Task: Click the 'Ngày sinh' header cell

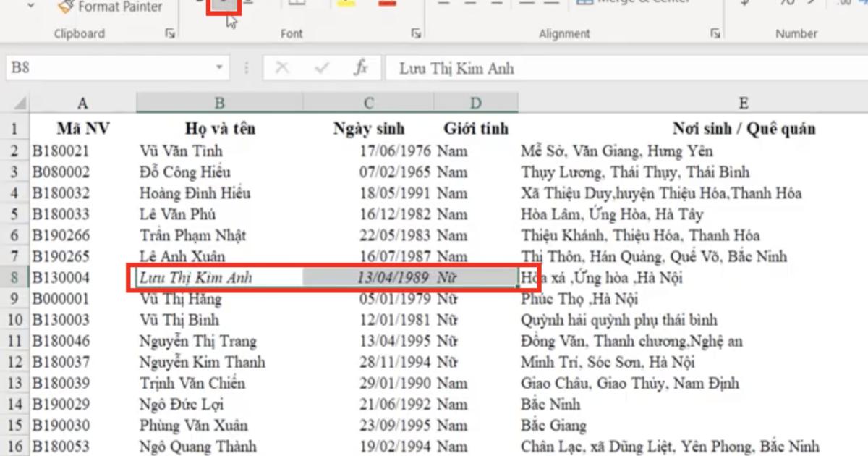Action: point(368,130)
